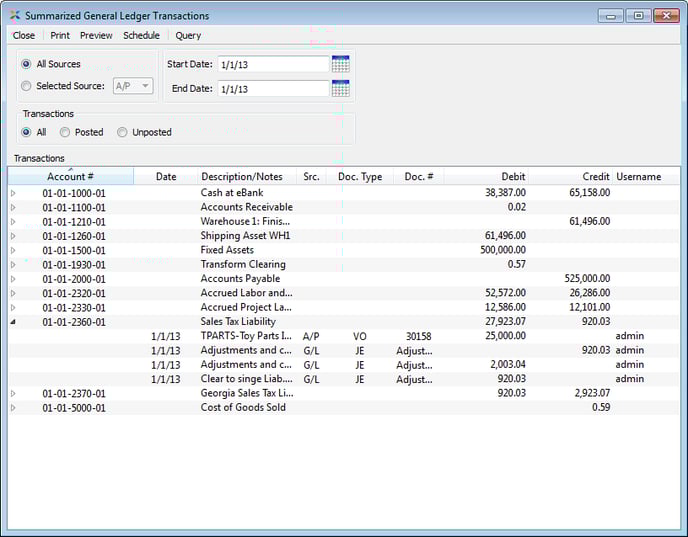This screenshot has height=537, width=688.
Task: Open the Schedule menu
Action: (141, 35)
